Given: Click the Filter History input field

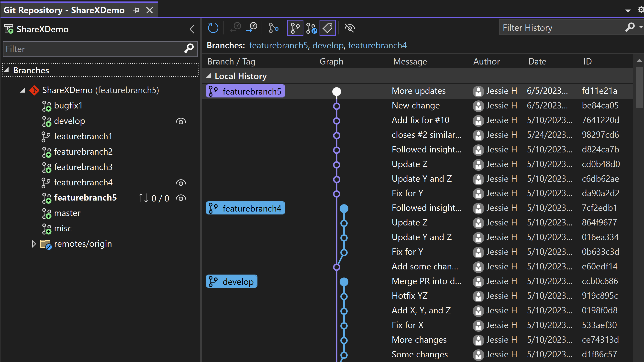Looking at the screenshot, I should pyautogui.click(x=562, y=28).
